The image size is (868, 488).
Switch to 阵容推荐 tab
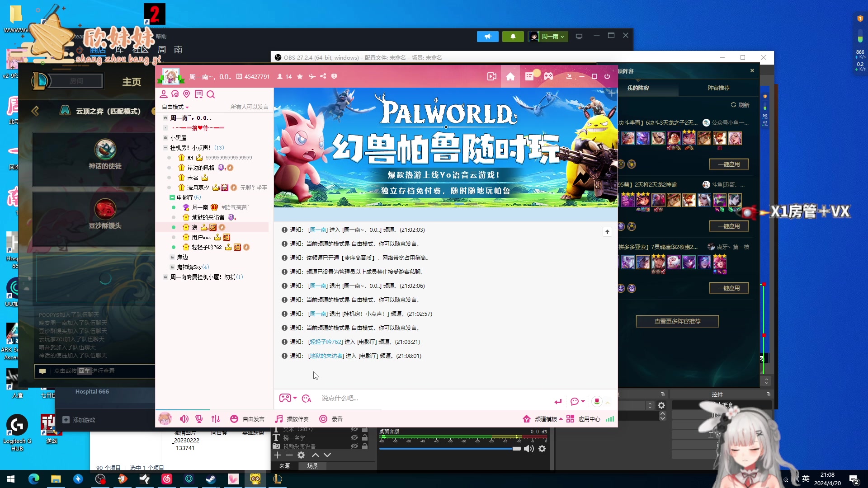click(718, 88)
